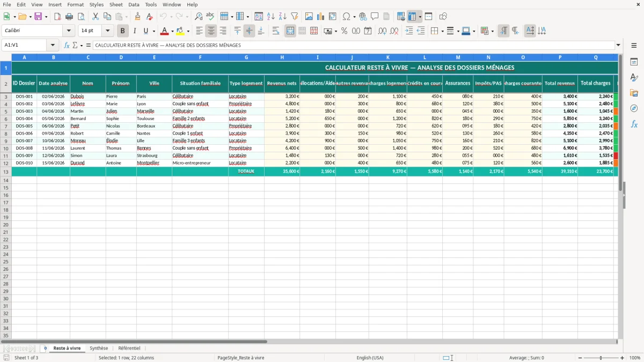644x362 pixels.
Task: Click the Print icon
Action: [69, 17]
